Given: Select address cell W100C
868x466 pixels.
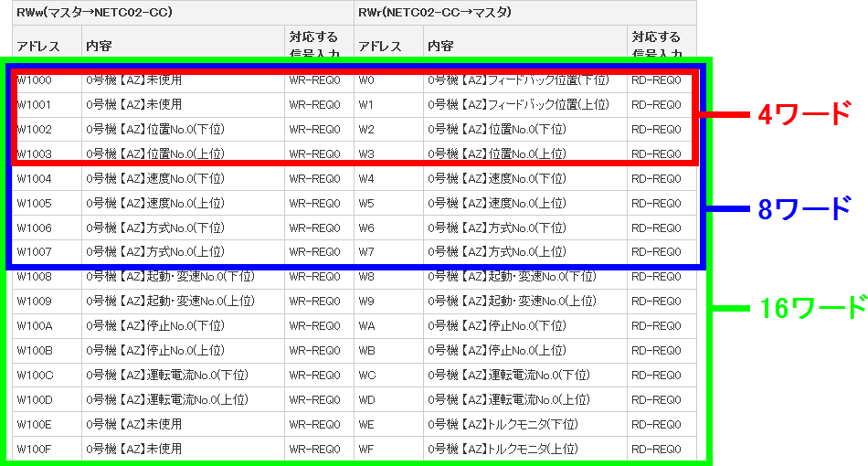Looking at the screenshot, I should [x=47, y=376].
